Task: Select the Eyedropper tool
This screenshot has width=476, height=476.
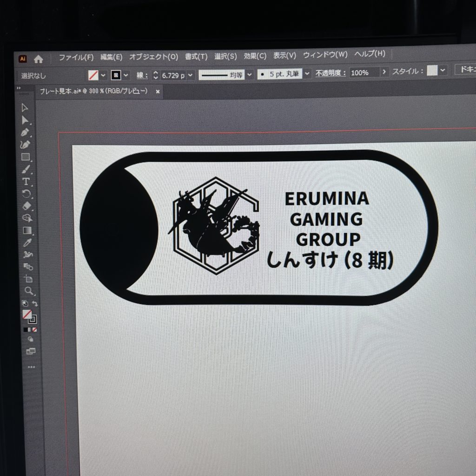Action: pyautogui.click(x=27, y=242)
